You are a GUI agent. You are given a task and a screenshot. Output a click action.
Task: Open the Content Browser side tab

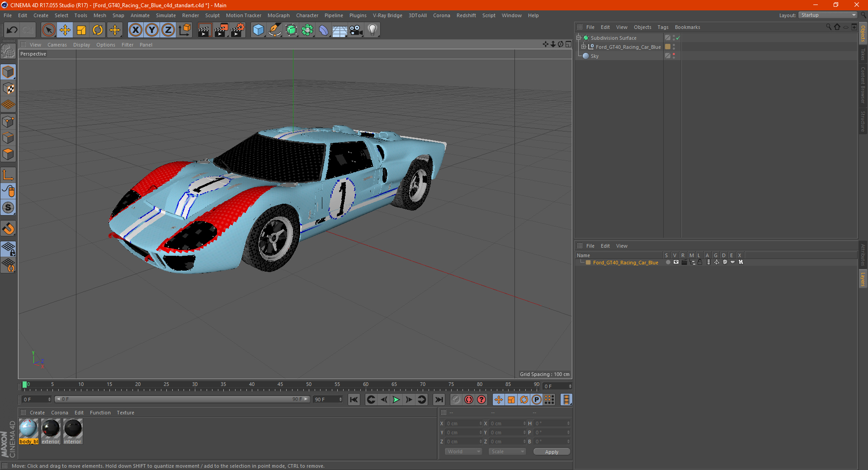tap(863, 85)
